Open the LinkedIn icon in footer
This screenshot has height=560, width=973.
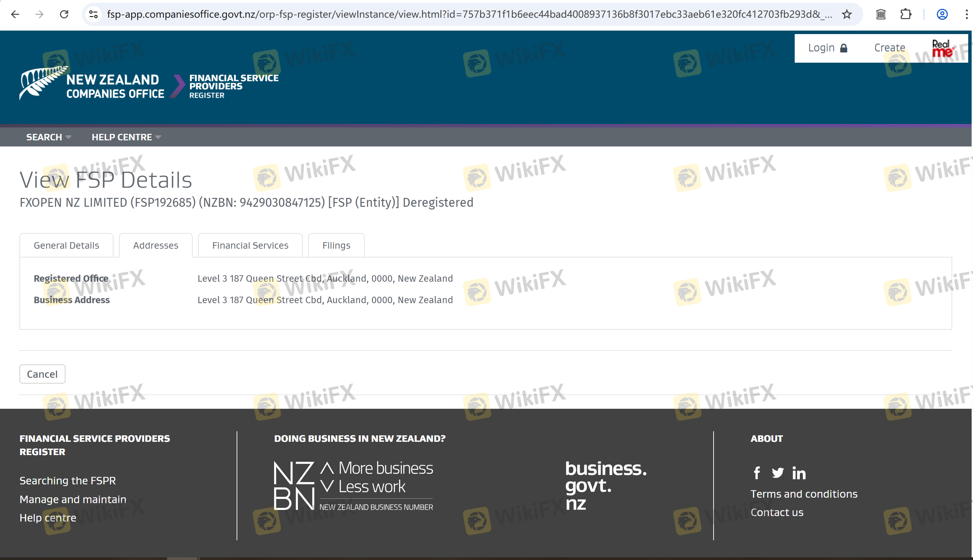[799, 473]
